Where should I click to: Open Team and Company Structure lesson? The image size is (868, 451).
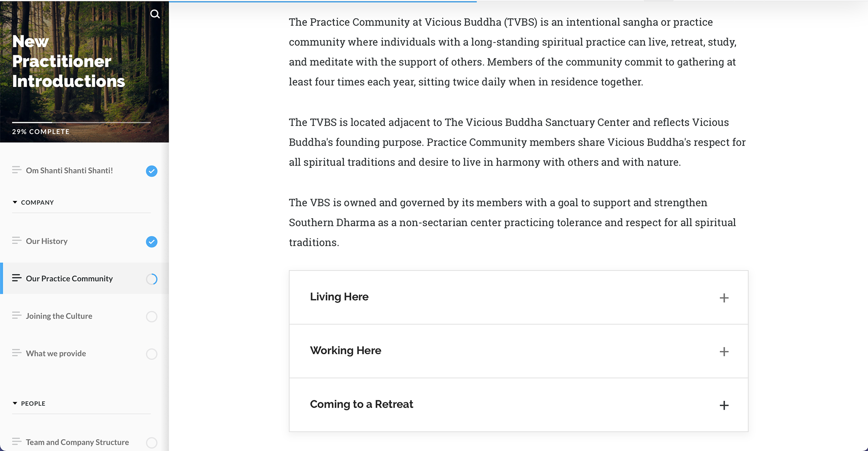pyautogui.click(x=77, y=442)
